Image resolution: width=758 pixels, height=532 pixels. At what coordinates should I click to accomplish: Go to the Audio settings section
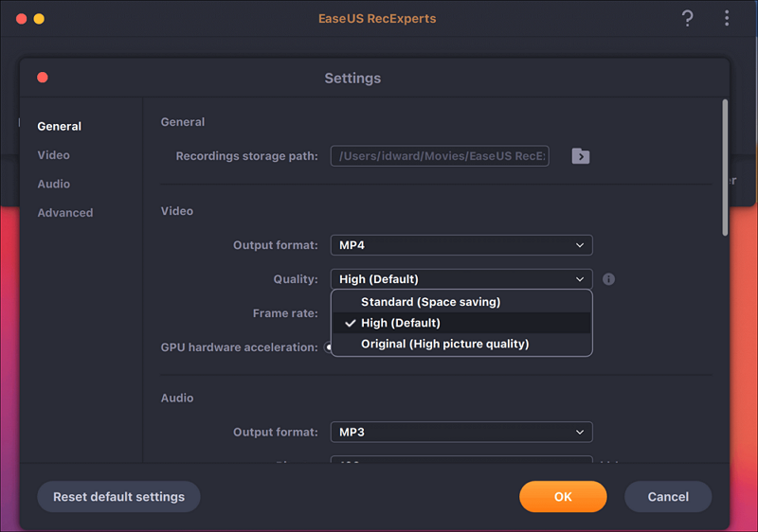54,184
